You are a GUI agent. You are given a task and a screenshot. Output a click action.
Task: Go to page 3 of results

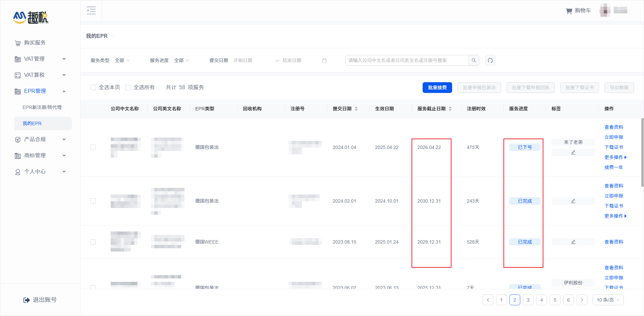(x=528, y=300)
